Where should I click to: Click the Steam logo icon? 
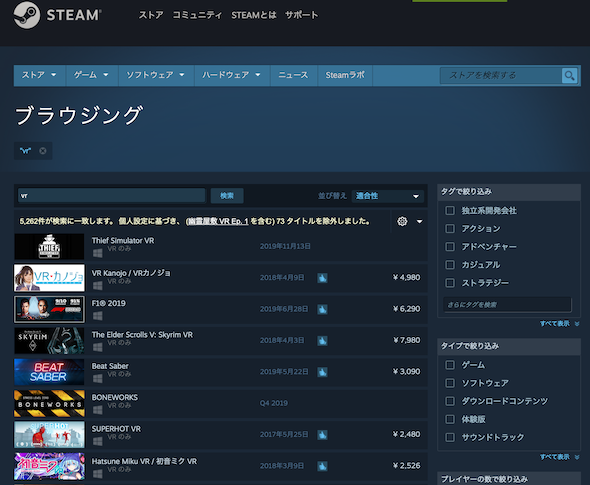[26, 15]
